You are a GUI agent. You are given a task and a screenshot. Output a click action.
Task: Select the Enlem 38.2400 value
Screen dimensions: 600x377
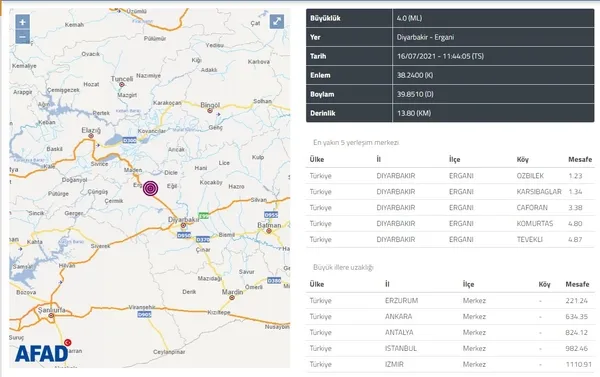coord(415,75)
